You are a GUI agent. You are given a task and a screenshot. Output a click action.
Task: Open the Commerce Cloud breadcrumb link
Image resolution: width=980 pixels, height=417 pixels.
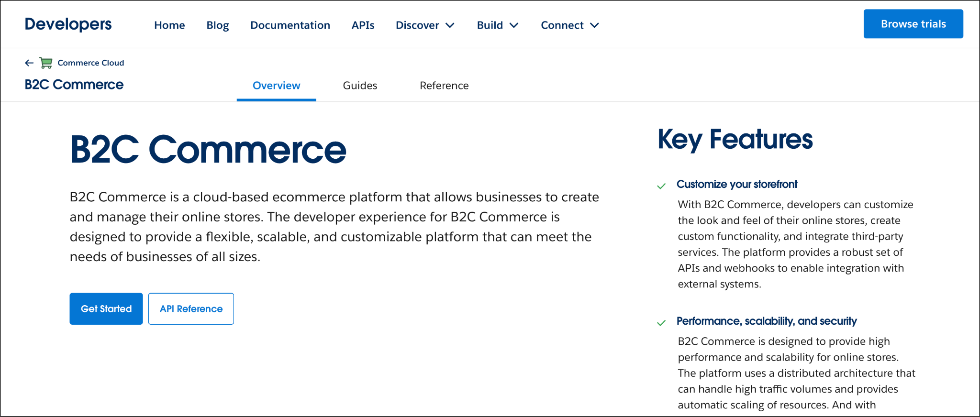click(x=91, y=63)
